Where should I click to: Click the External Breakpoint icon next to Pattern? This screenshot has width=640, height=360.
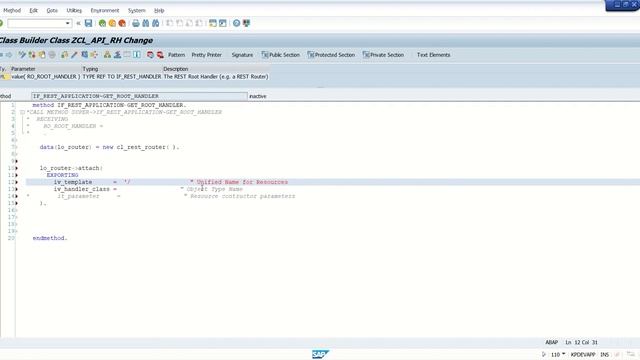point(160,55)
